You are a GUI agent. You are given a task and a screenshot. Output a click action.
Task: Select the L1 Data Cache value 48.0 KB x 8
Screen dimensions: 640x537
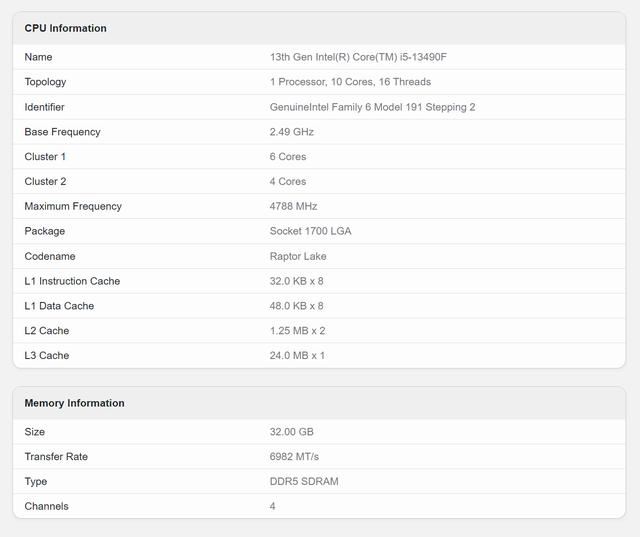pos(297,306)
